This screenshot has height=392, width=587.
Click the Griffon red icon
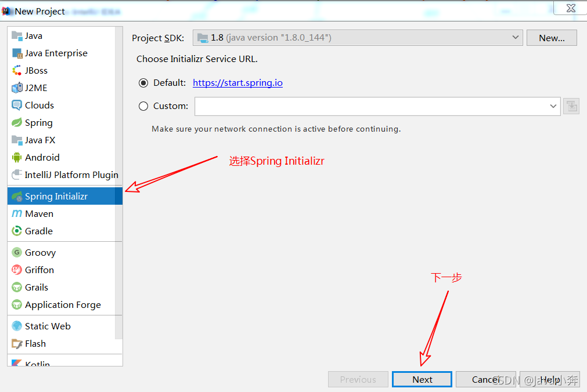click(17, 270)
